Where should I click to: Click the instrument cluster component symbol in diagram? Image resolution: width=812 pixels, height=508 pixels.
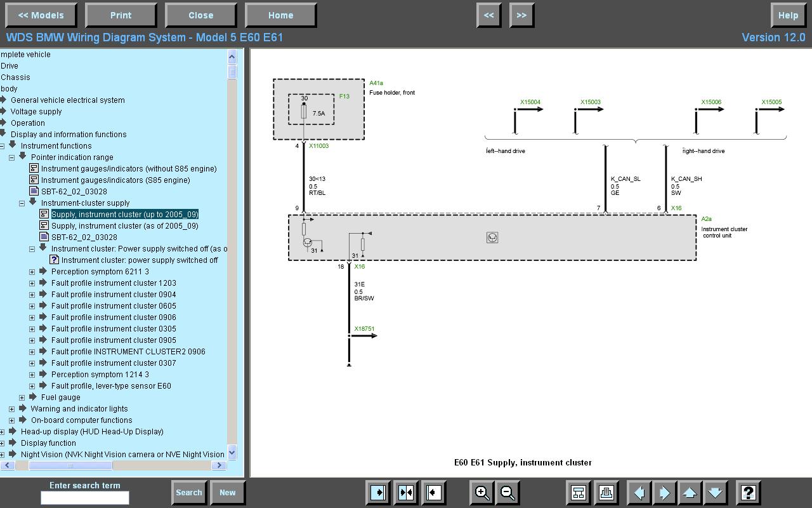tap(492, 237)
